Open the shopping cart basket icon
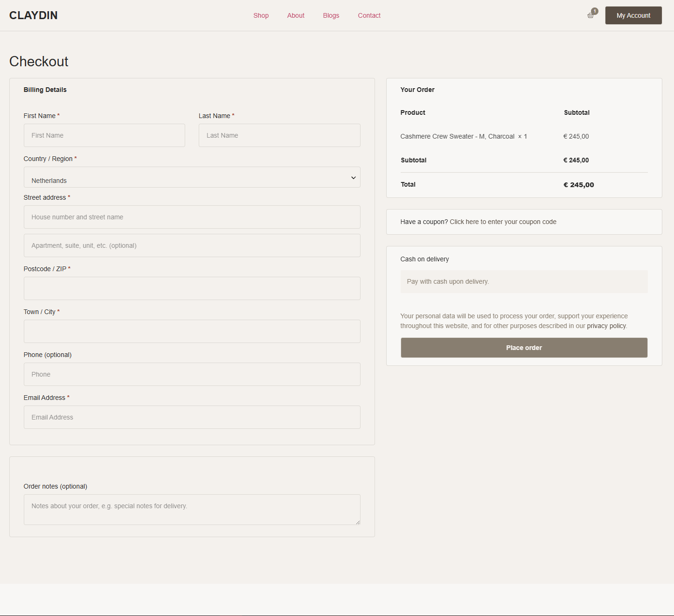This screenshot has width=674, height=616. click(591, 15)
